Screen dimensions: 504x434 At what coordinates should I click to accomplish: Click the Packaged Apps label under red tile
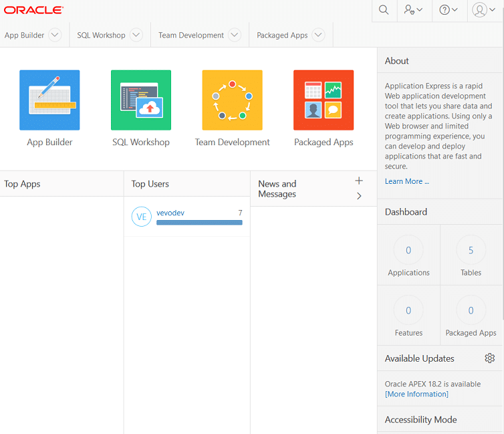pyautogui.click(x=324, y=142)
